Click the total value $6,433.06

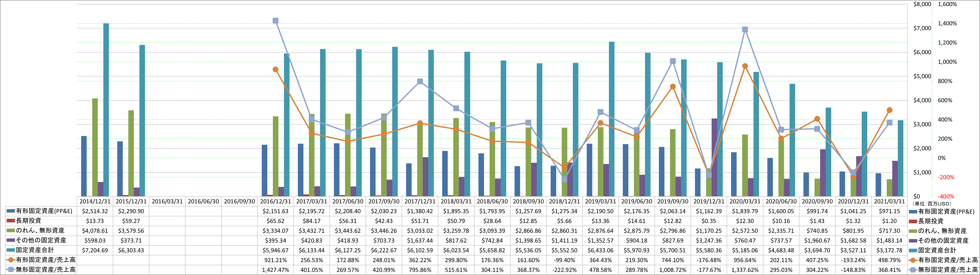[x=600, y=250]
